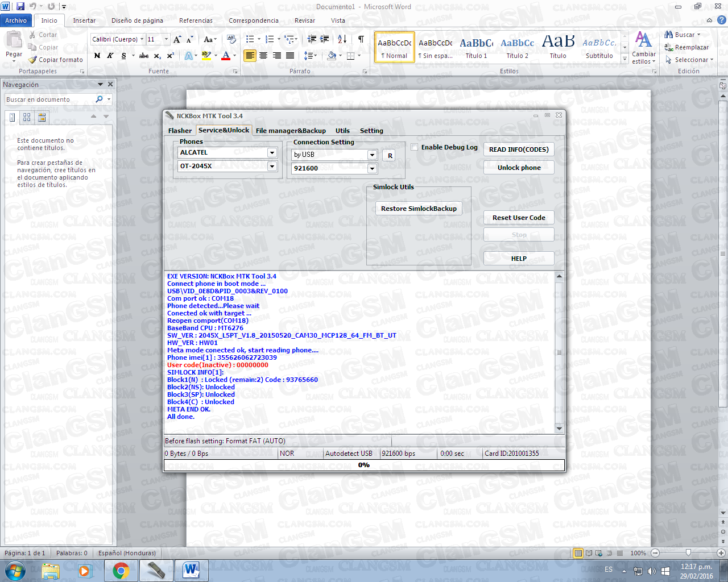Click the volume icon in system tray
The image size is (728, 582).
(x=651, y=571)
